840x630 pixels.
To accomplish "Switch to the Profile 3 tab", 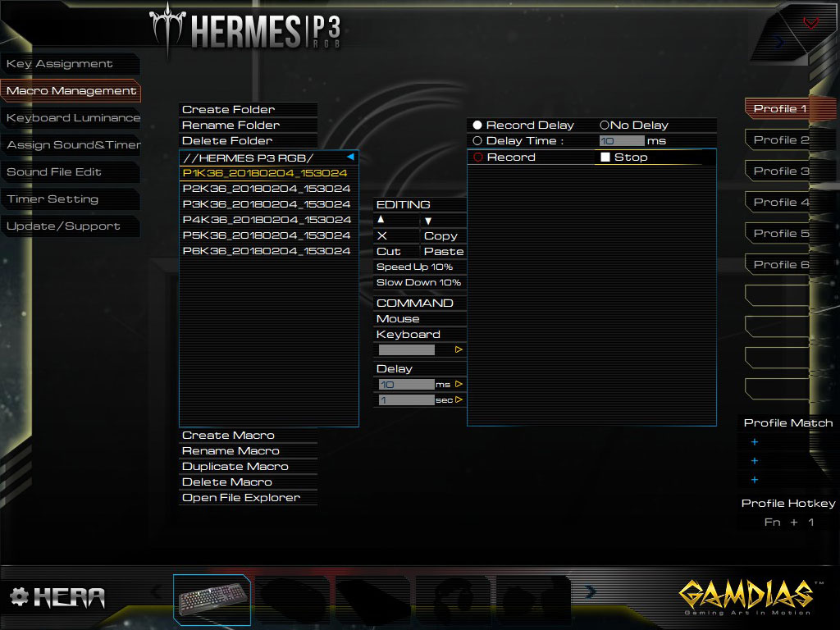I will pyautogui.click(x=779, y=171).
